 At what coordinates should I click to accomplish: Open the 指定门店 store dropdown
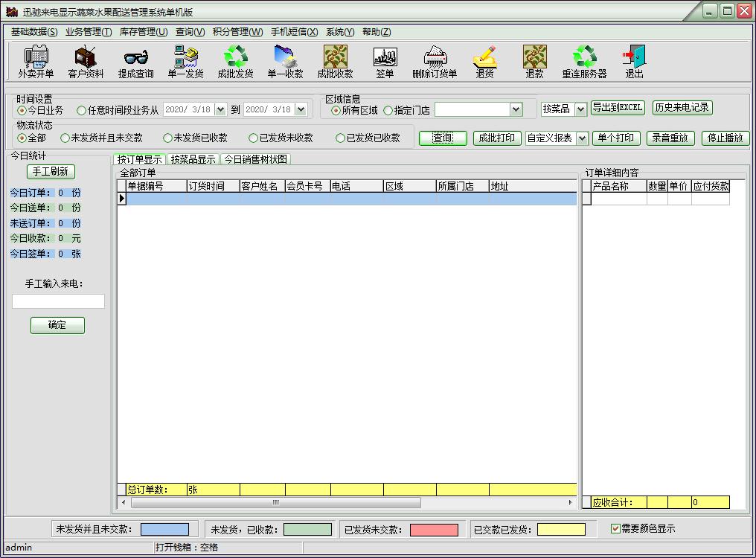pyautogui.click(x=516, y=109)
